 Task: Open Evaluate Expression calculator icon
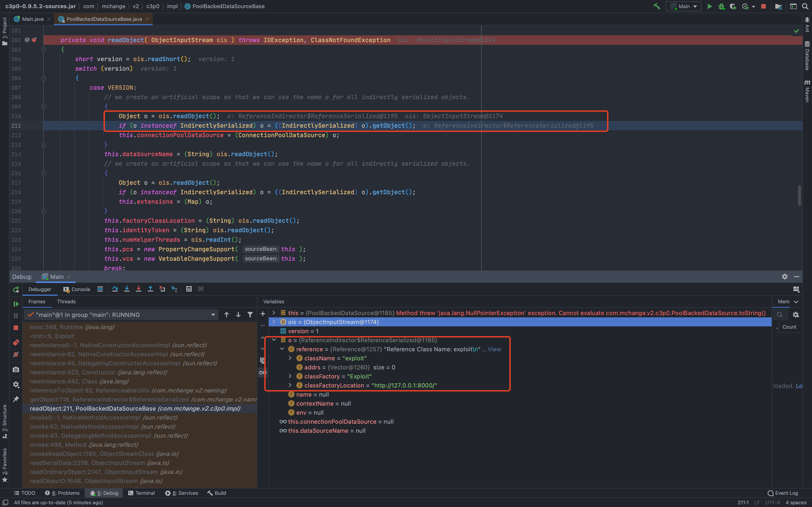click(x=189, y=289)
